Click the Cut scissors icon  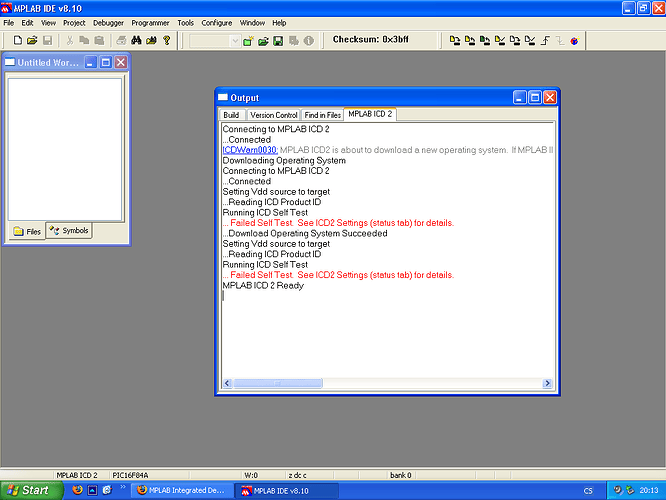pyautogui.click(x=70, y=40)
